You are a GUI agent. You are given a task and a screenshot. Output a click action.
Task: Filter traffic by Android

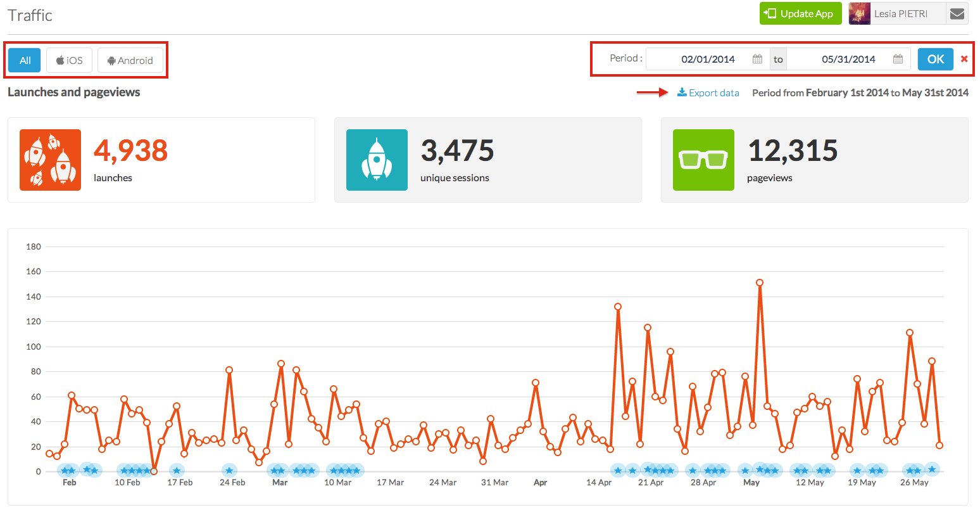(130, 60)
